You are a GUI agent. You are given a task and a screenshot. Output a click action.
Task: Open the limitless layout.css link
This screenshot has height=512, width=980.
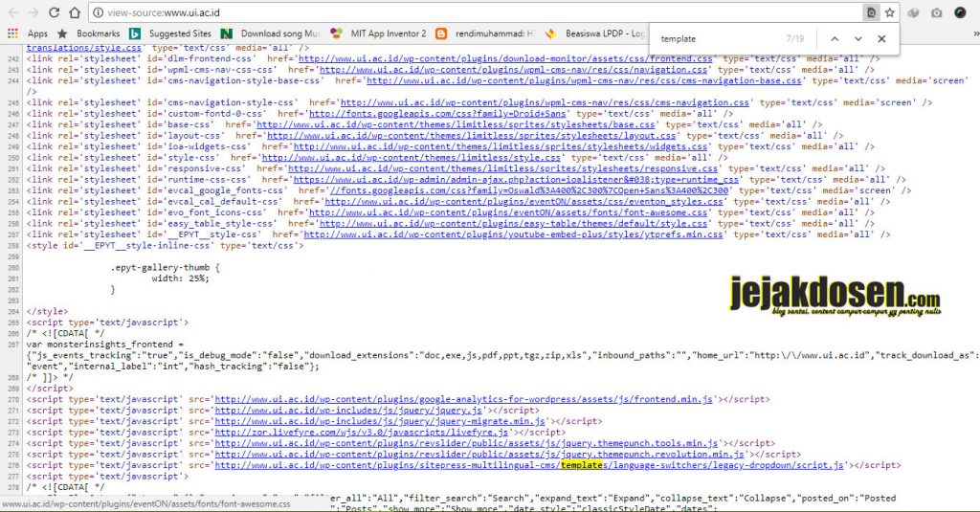(471, 136)
